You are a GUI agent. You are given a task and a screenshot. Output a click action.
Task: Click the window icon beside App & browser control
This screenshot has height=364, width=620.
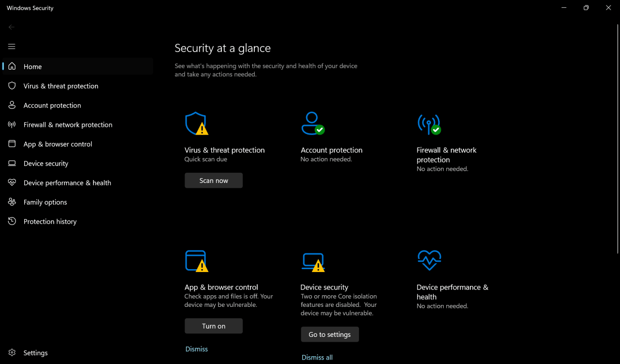[x=12, y=144]
